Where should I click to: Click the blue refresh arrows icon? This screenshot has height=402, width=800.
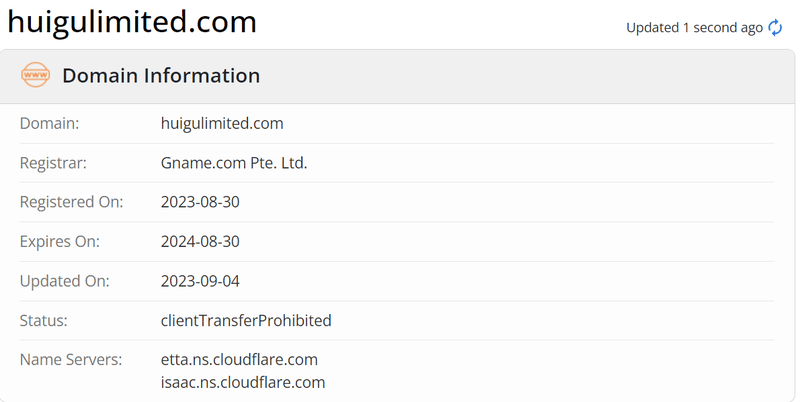[x=775, y=28]
